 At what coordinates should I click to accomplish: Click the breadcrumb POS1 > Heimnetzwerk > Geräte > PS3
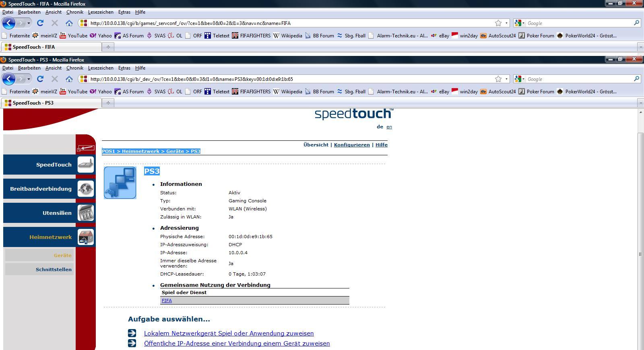(x=151, y=151)
